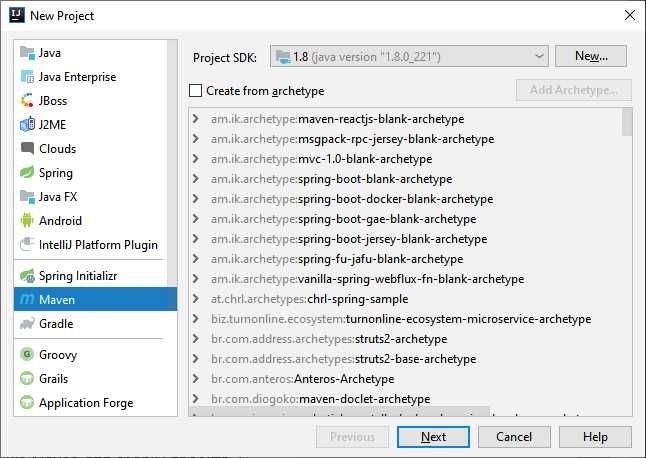Select Application Forge label
Screen dimensions: 646x458
click(x=86, y=402)
